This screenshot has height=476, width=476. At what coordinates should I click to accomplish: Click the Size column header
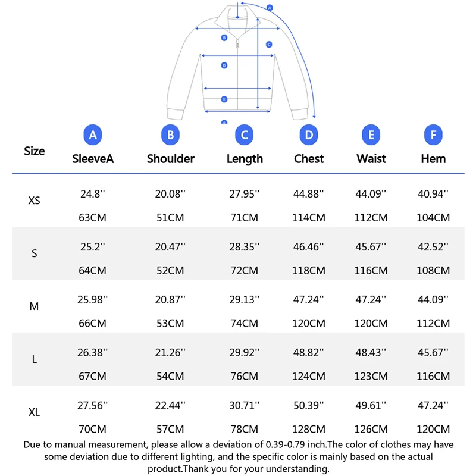pos(35,151)
